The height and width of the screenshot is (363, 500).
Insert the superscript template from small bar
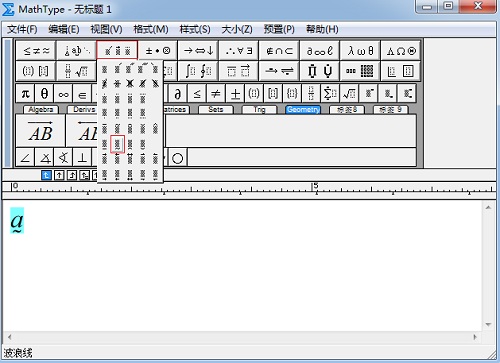point(368,94)
